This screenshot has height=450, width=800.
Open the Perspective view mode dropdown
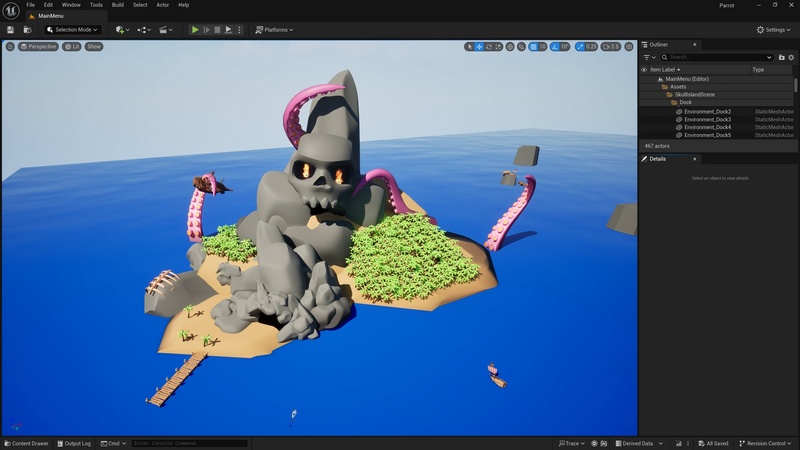[39, 47]
